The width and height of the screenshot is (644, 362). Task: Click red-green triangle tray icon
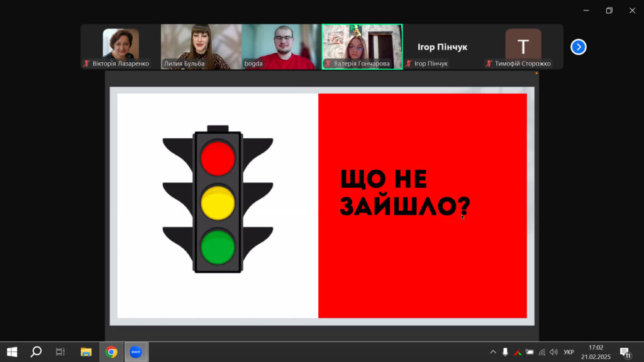pos(518,352)
